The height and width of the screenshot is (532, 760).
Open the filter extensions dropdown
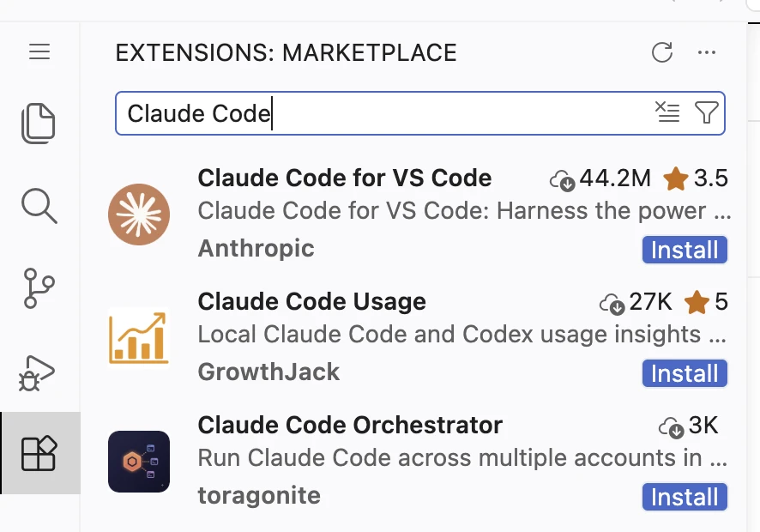pyautogui.click(x=706, y=112)
